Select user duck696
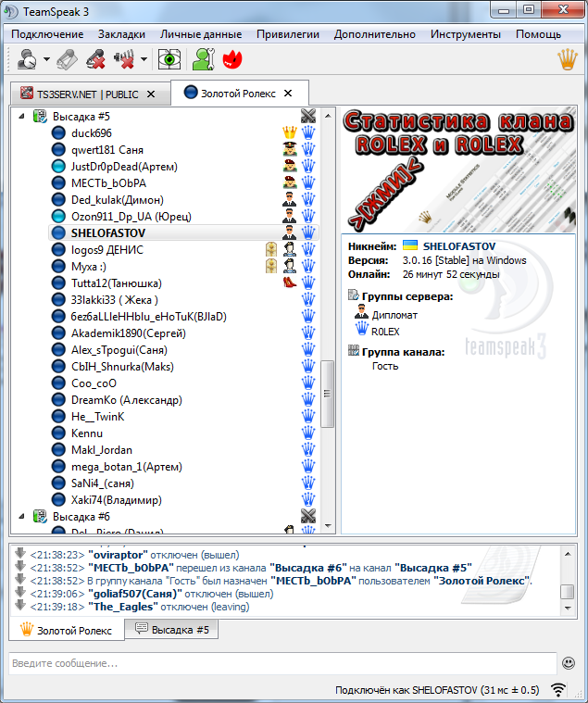 click(92, 133)
